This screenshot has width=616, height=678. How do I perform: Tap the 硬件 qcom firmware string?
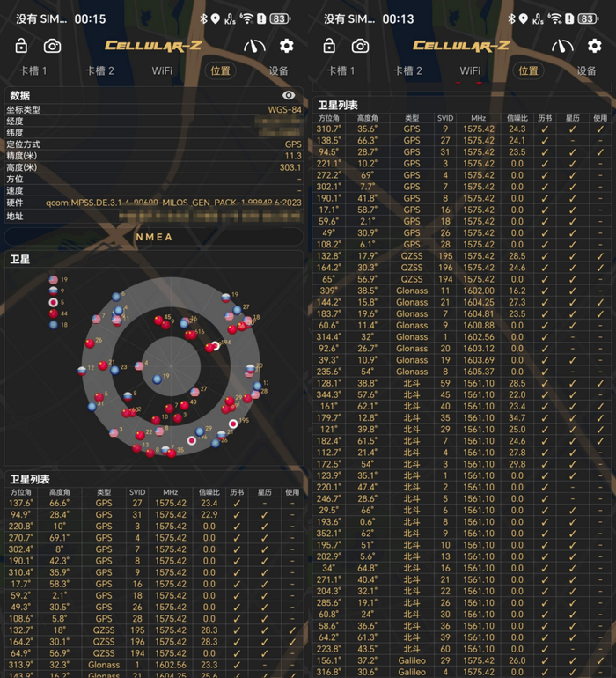173,203
